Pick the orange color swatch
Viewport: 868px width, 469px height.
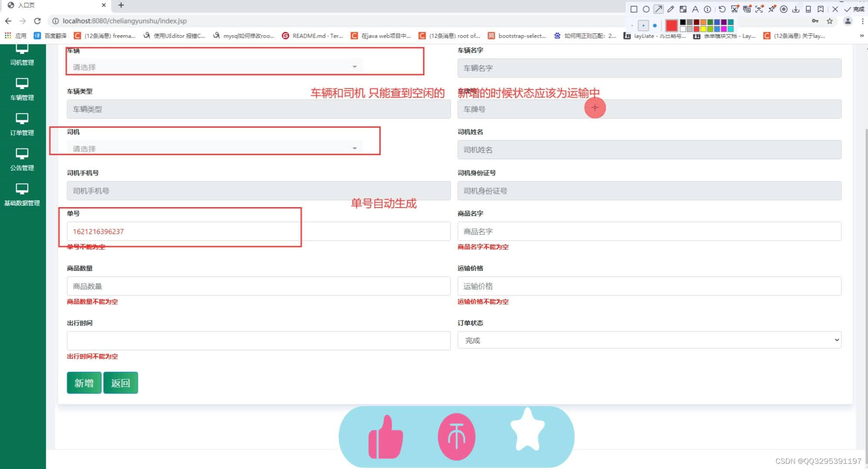[704, 22]
